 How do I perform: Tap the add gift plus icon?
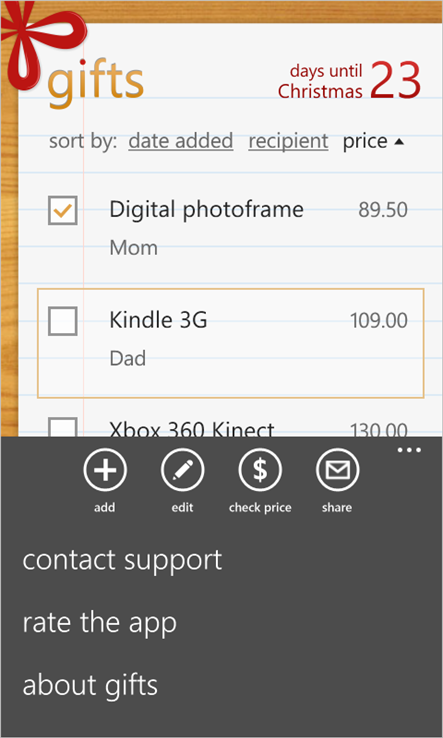(x=105, y=470)
